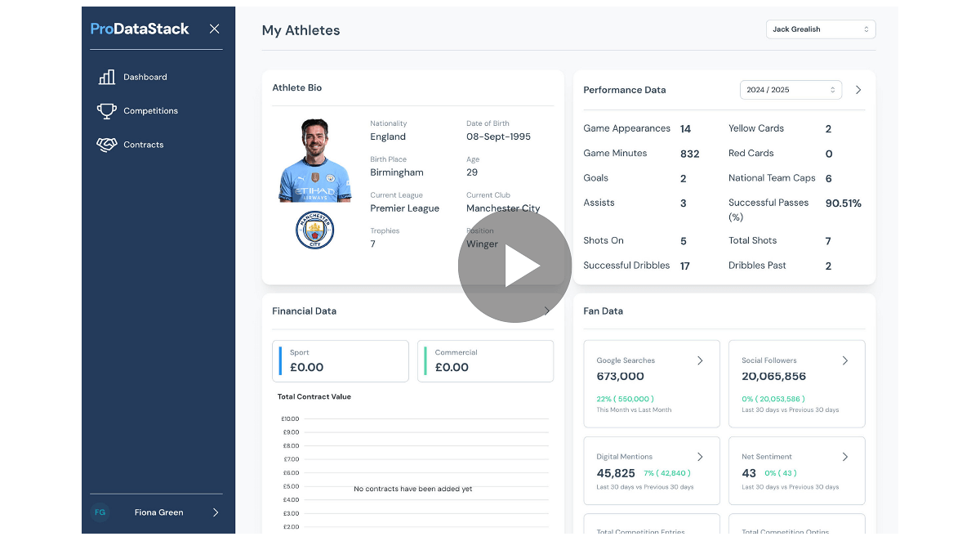This screenshot has width=980, height=541.
Task: Select the Sport contract value card
Action: pos(341,361)
